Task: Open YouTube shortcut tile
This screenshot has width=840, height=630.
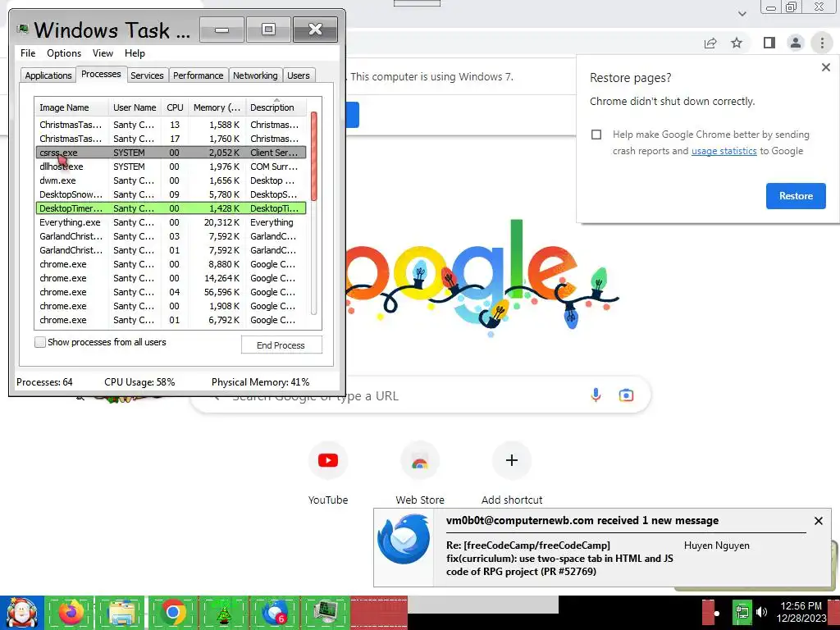Action: pos(328,460)
